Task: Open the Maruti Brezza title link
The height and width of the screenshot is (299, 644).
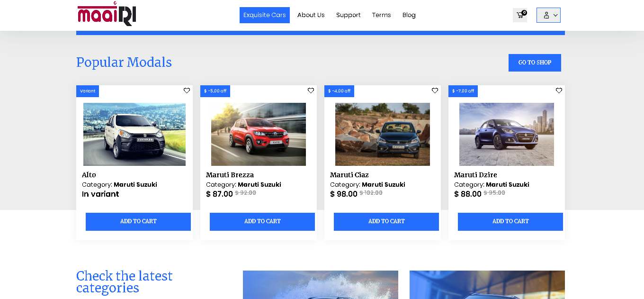Action: coord(230,175)
